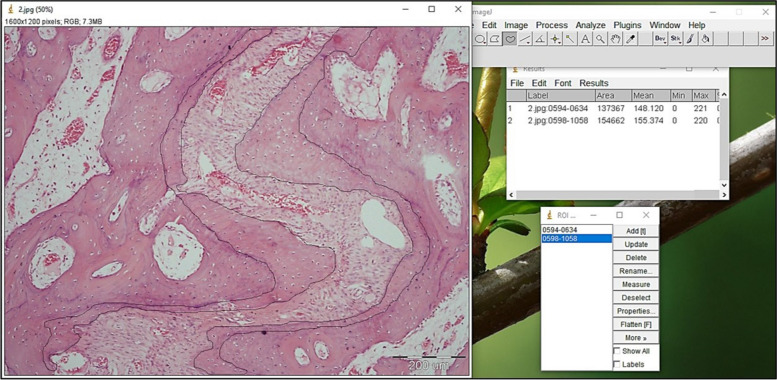777x380 pixels.
Task: Open ROI Properties... dialog
Action: coord(636,311)
